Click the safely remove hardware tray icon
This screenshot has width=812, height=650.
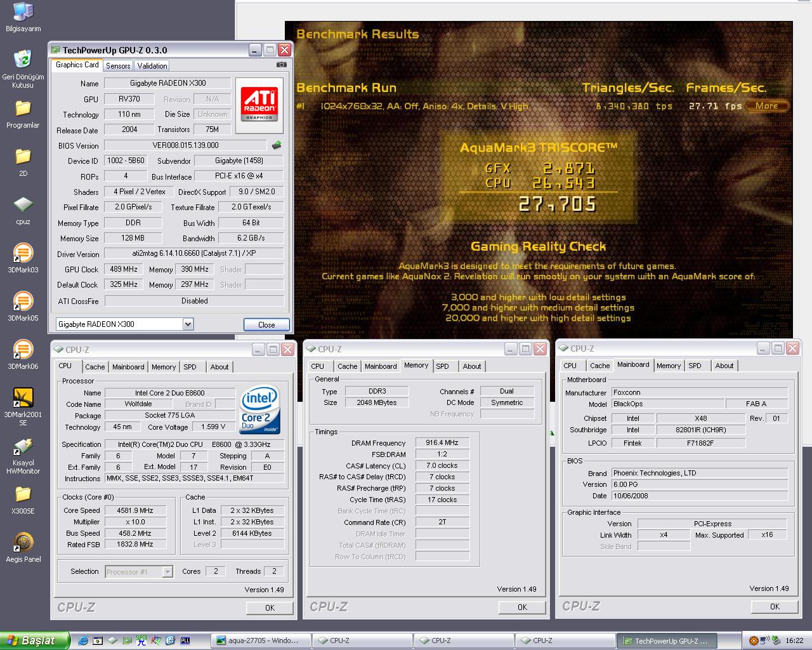click(x=776, y=641)
